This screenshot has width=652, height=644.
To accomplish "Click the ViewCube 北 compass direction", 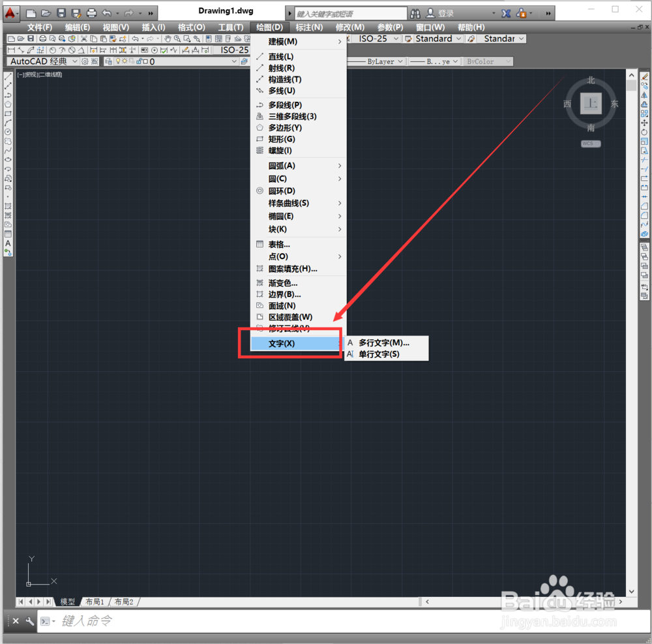I will tap(591, 80).
